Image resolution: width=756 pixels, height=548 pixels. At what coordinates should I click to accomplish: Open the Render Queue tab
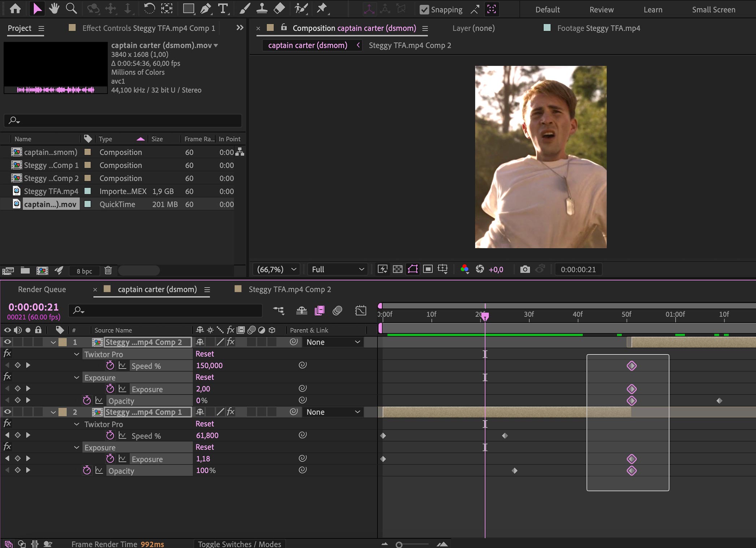pos(42,289)
